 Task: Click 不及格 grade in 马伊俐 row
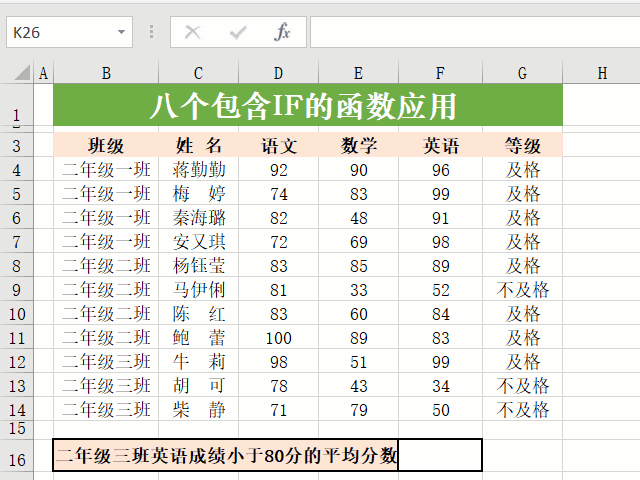click(x=522, y=289)
